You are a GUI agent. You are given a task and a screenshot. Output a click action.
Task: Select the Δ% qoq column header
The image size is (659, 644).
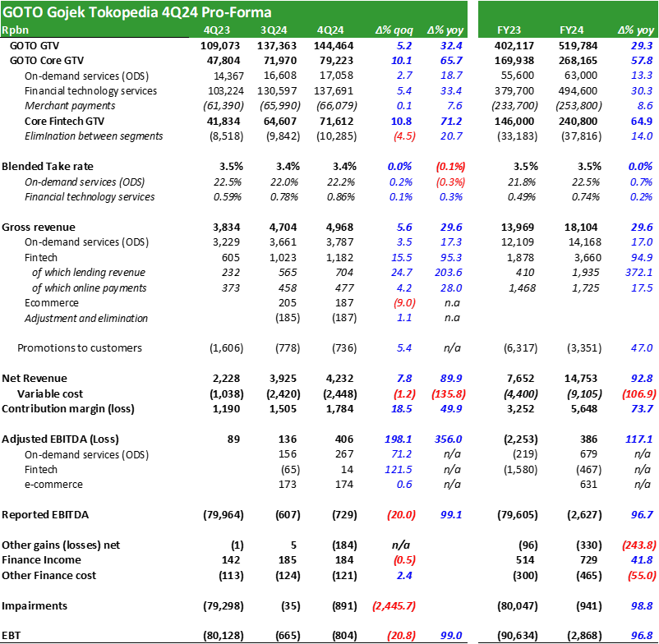[394, 30]
